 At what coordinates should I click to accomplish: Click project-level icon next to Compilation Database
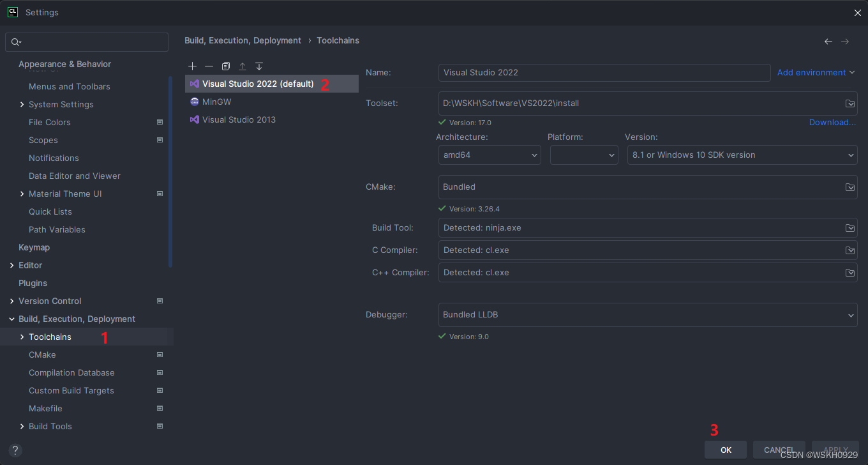pos(160,372)
